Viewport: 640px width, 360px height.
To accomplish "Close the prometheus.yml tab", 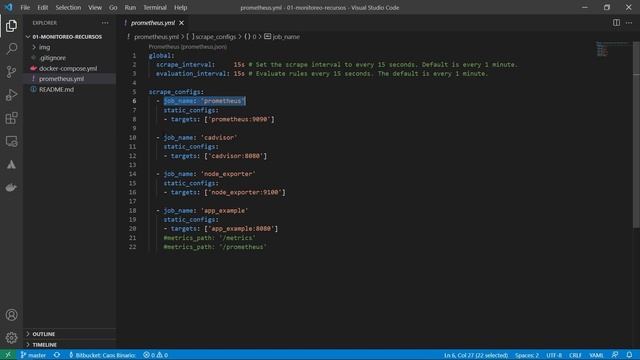I will coord(182,23).
